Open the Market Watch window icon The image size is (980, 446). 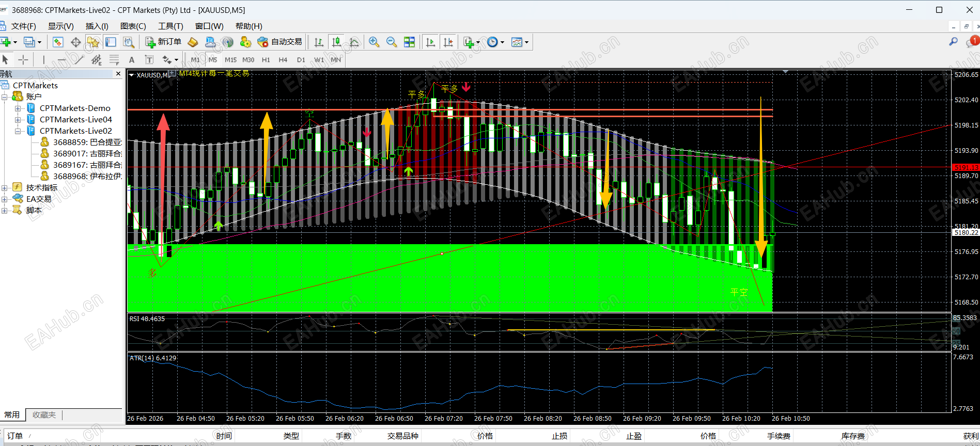(x=58, y=42)
